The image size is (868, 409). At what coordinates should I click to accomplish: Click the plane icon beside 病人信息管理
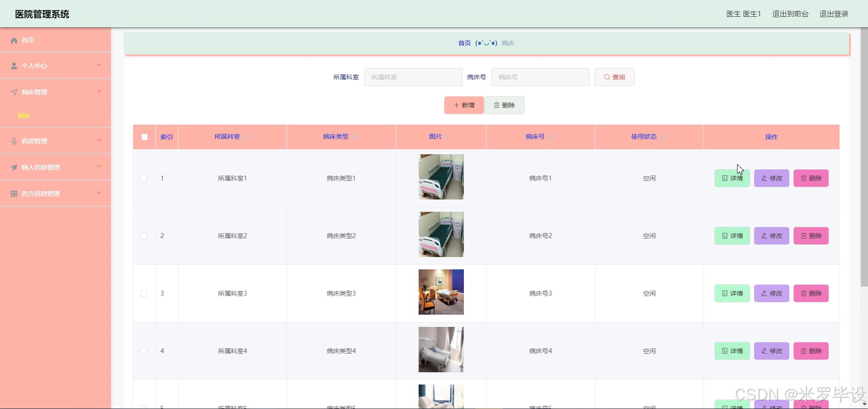coord(14,167)
